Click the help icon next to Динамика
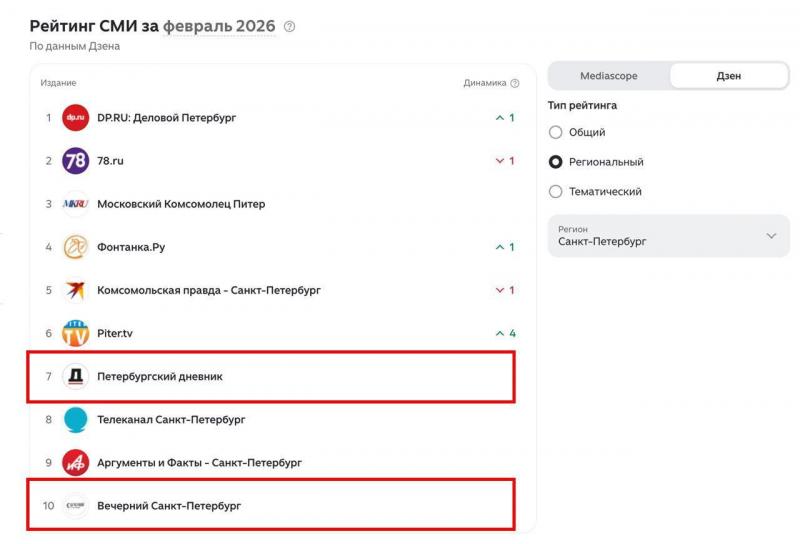800x544 pixels. tap(515, 83)
